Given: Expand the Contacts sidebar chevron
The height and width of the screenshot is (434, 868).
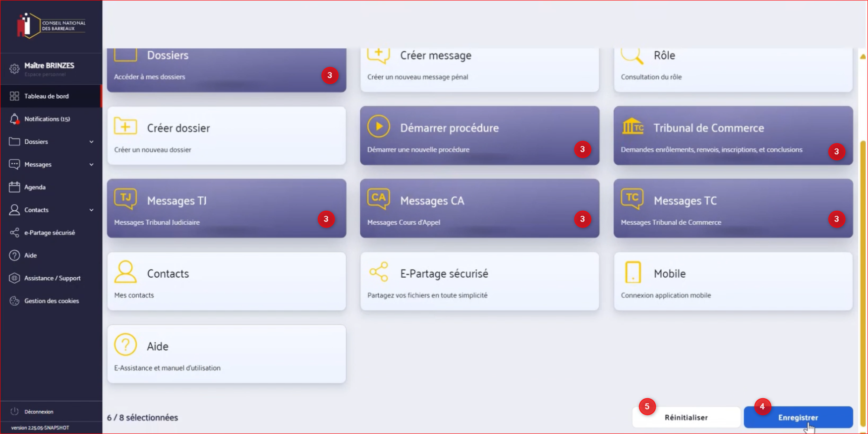Looking at the screenshot, I should tap(91, 210).
